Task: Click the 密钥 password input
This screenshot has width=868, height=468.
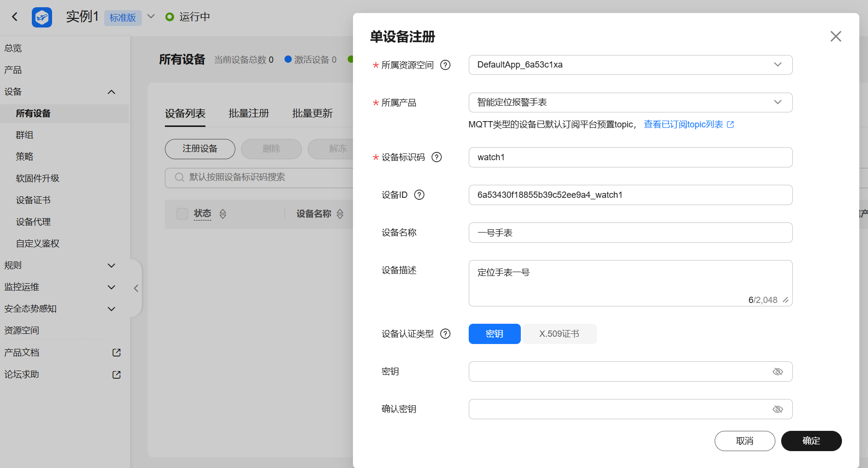Action: 630,372
